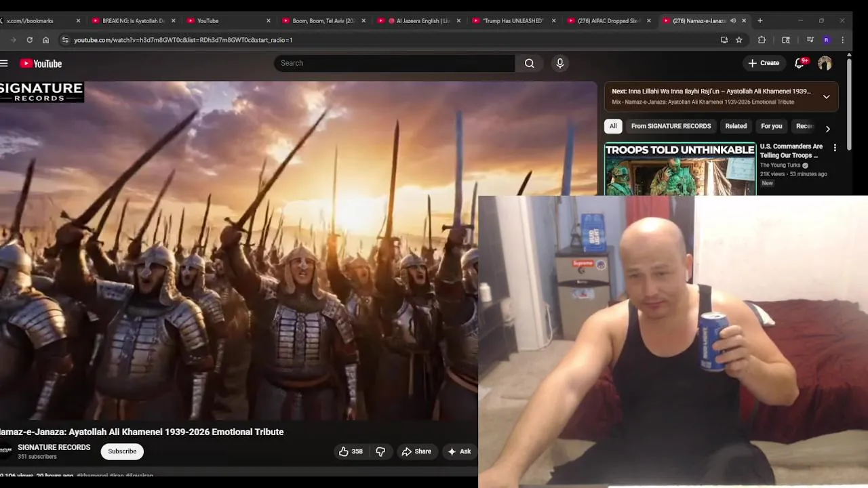View site information icon in address bar

pos(65,40)
